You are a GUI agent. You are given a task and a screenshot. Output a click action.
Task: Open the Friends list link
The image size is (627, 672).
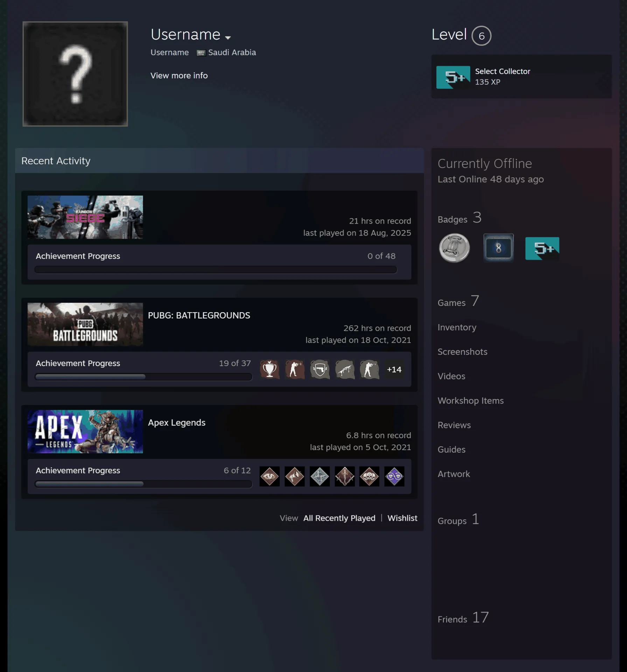463,618
